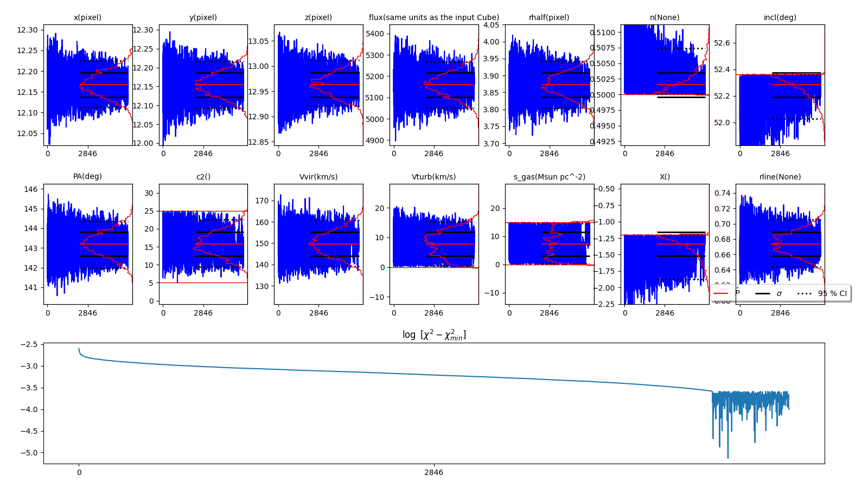Screen dimensions: 868x488
Task: Select the n(None) subplot title
Action: 665,17
